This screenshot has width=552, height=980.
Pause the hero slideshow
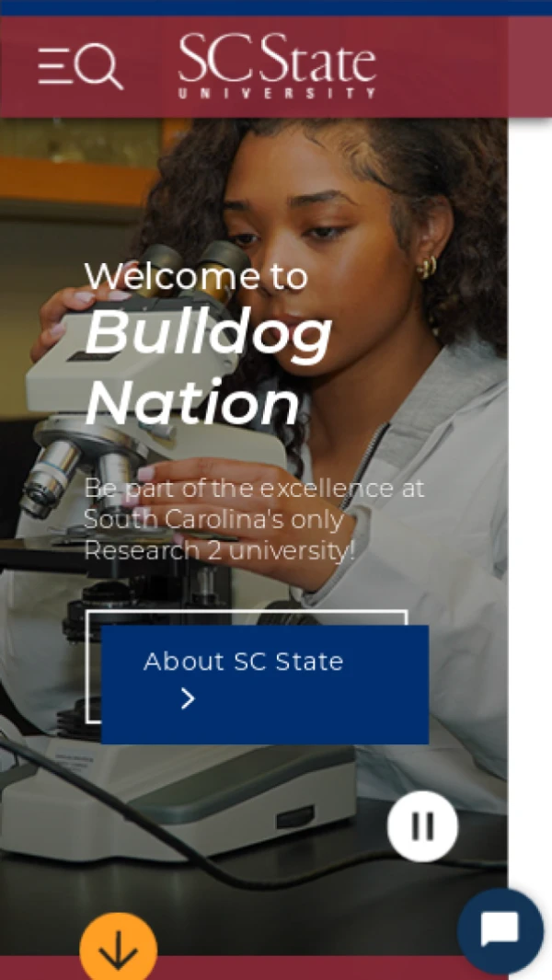[x=422, y=826]
